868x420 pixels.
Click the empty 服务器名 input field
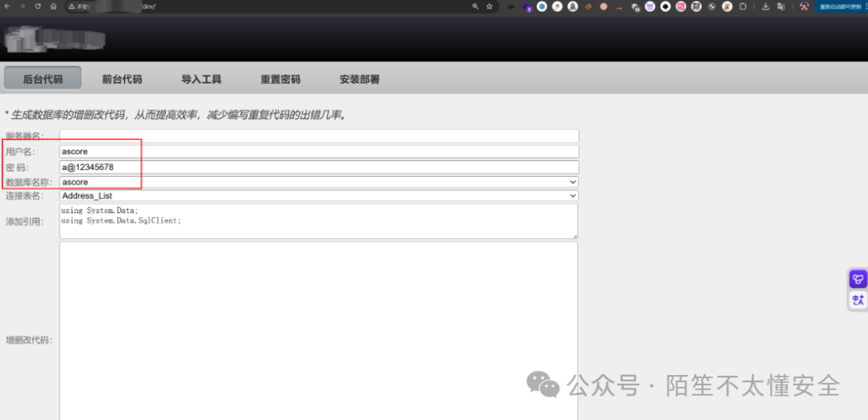point(319,136)
